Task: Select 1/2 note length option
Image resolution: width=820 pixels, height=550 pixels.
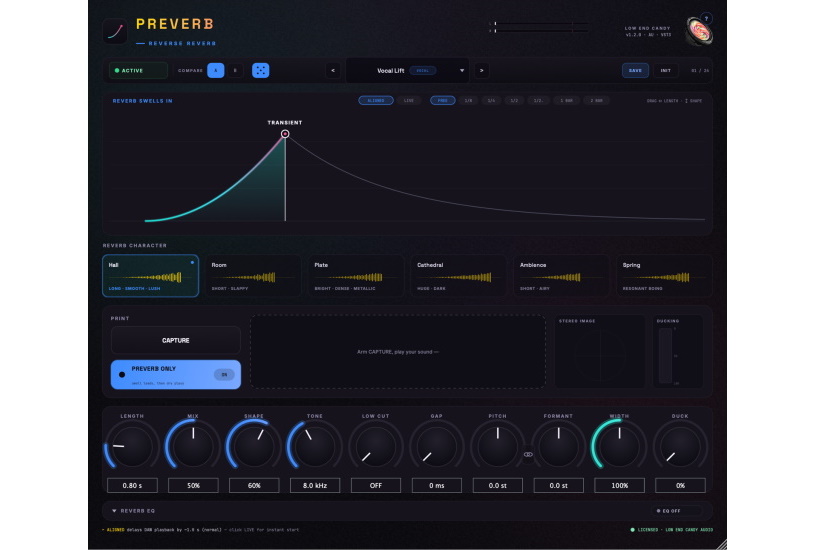Action: 514,100
